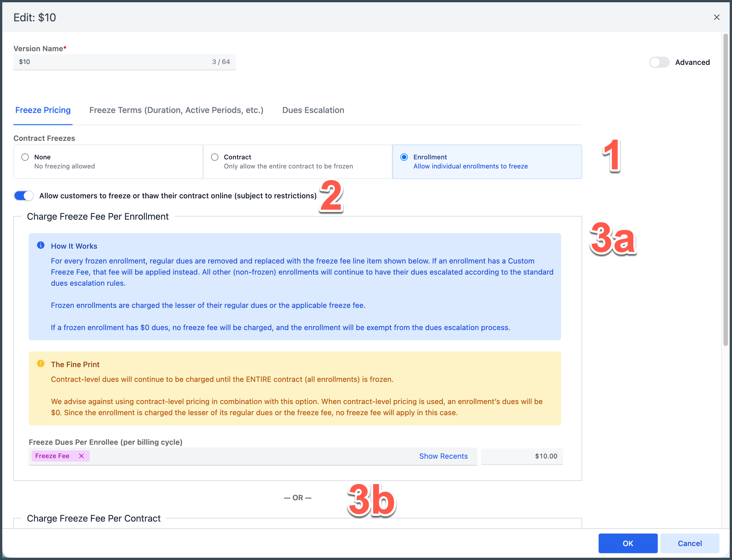The height and width of the screenshot is (560, 732).
Task: Select the Contract freeze radio option
Action: click(215, 157)
